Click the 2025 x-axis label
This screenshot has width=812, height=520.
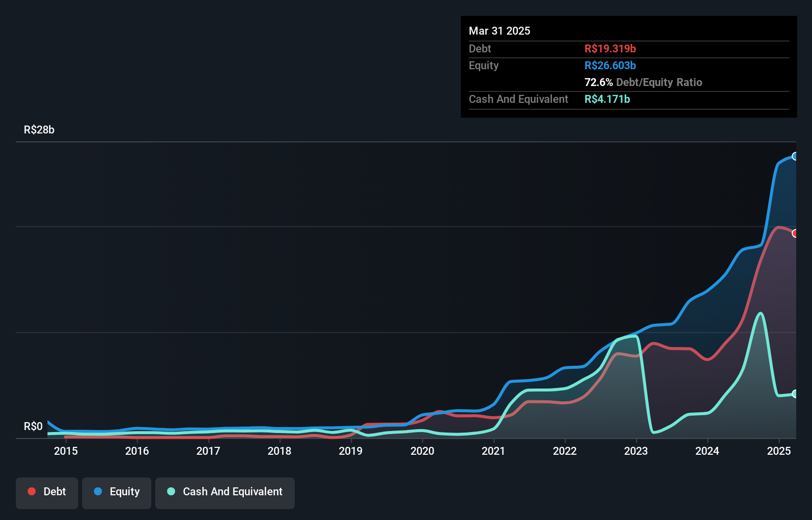tap(779, 451)
